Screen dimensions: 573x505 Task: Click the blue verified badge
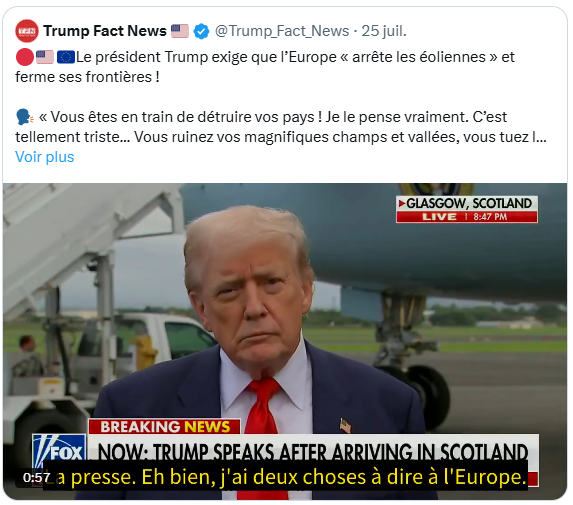click(201, 31)
